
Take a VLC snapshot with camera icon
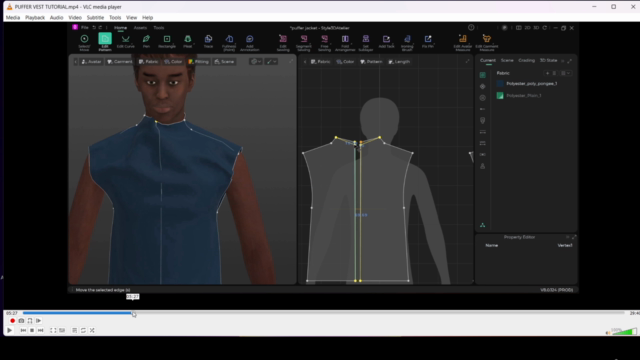[x=21, y=321]
